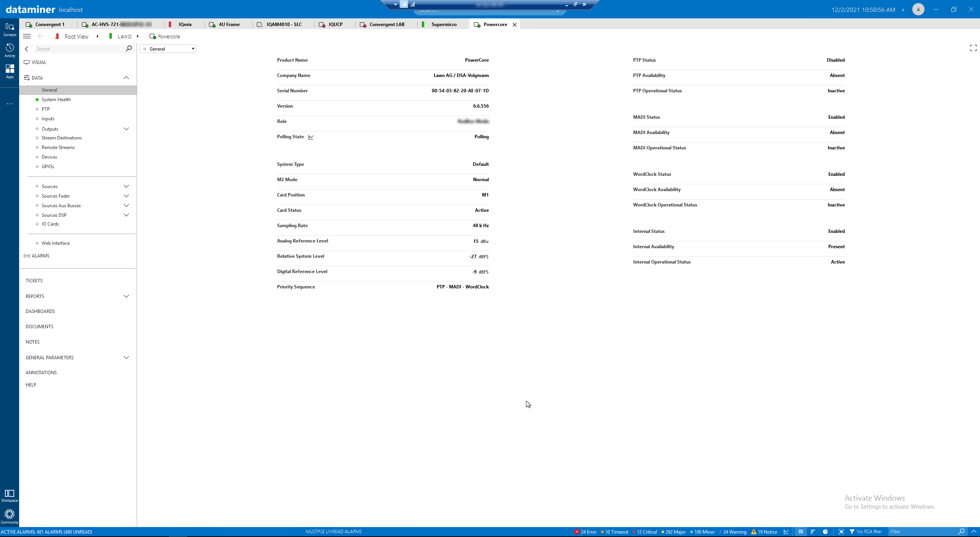Open the Apps panel
Viewport: 980px width, 537px height.
[10, 71]
